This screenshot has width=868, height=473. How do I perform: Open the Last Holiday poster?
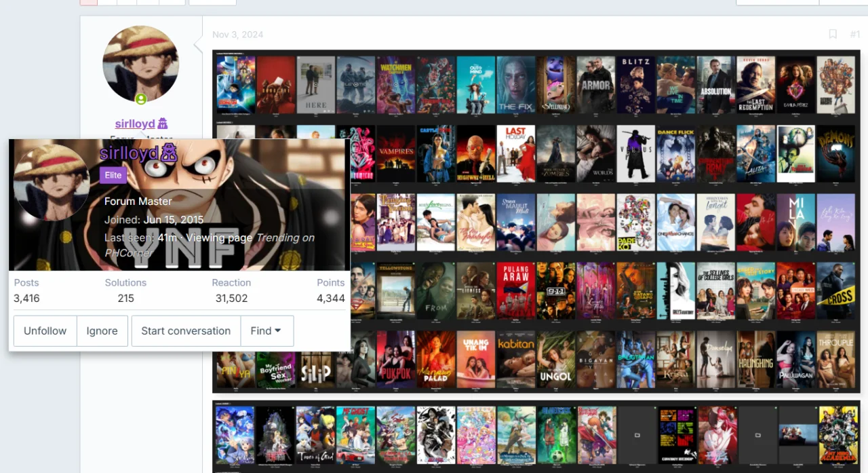pyautogui.click(x=516, y=153)
